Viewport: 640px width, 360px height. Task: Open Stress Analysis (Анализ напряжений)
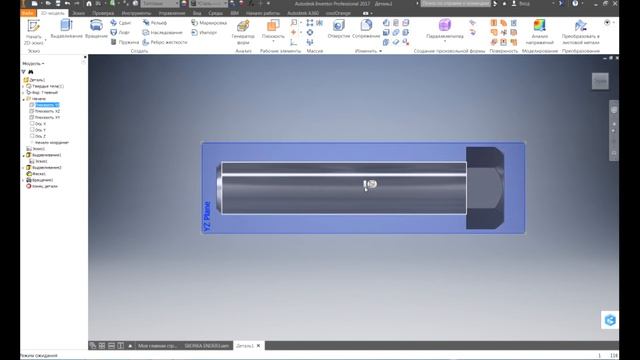point(540,32)
